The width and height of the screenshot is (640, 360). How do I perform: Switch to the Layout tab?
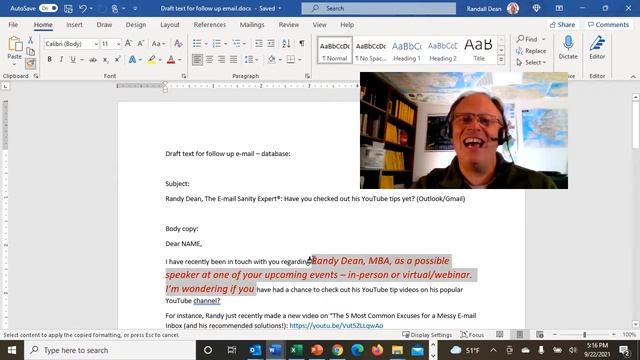coord(170,24)
